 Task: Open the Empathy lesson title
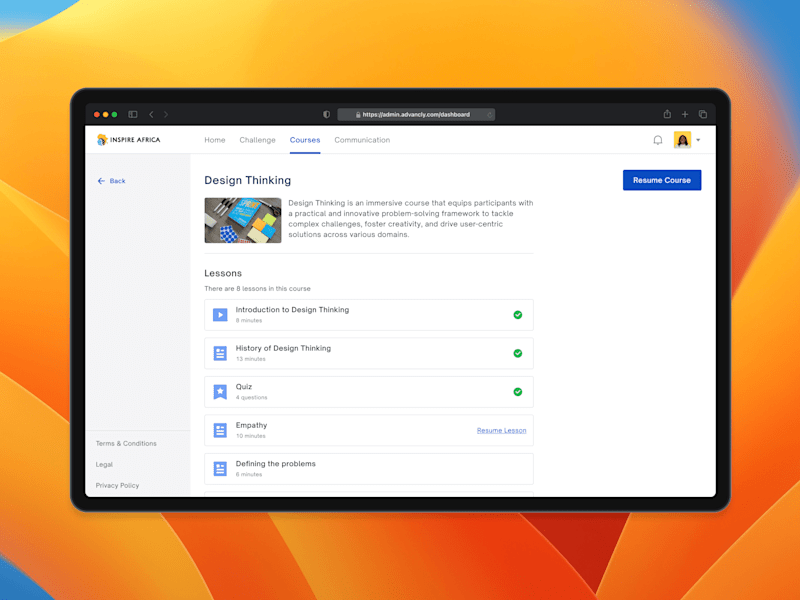tap(251, 425)
